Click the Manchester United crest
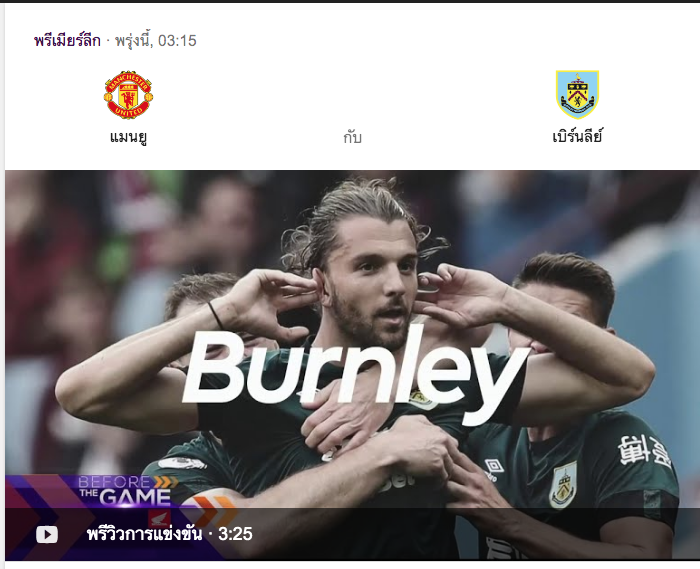700x569 pixels. [128, 95]
